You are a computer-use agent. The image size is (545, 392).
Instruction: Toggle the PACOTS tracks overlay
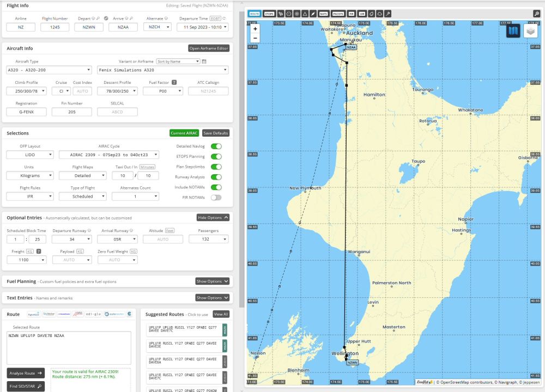pyautogui.click(x=338, y=14)
